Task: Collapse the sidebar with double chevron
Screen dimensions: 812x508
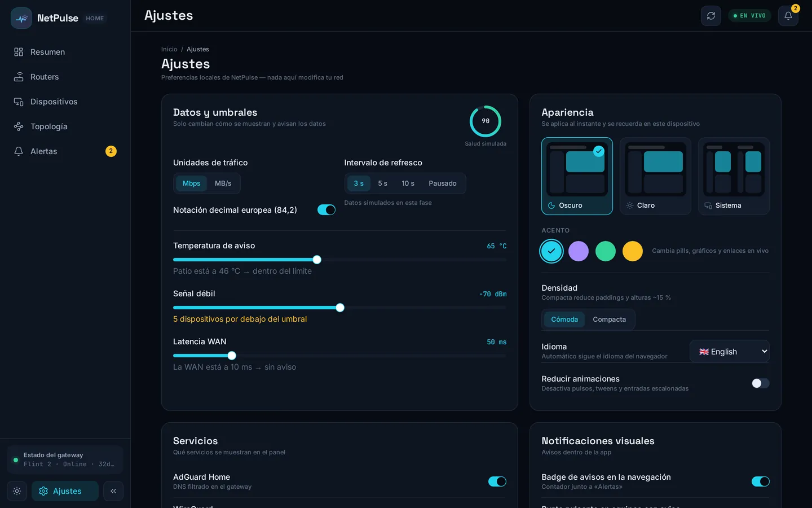Action: (x=113, y=491)
